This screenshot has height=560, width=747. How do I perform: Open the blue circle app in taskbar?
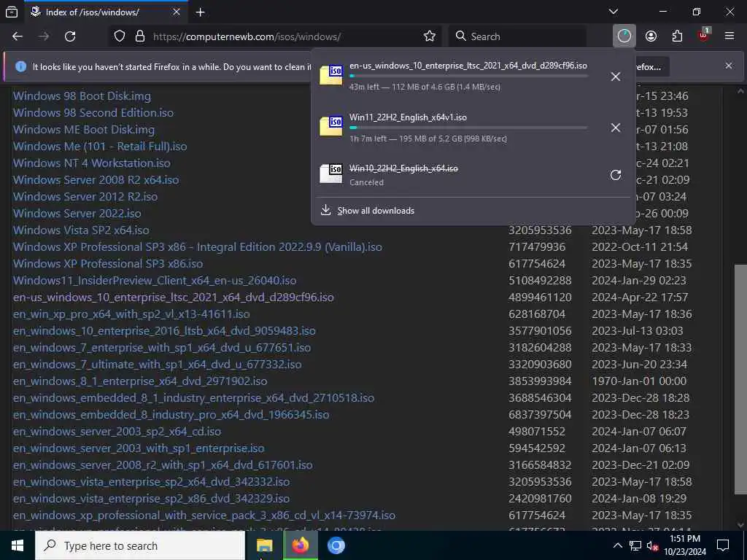(336, 545)
